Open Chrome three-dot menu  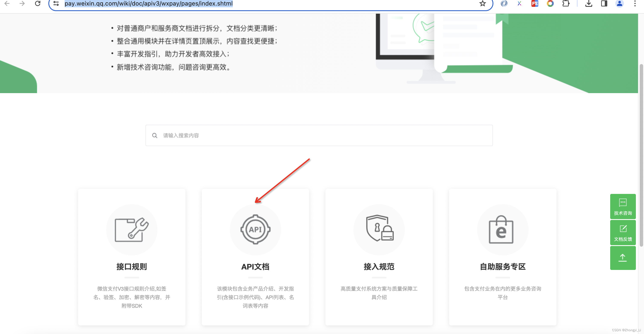pyautogui.click(x=635, y=3)
